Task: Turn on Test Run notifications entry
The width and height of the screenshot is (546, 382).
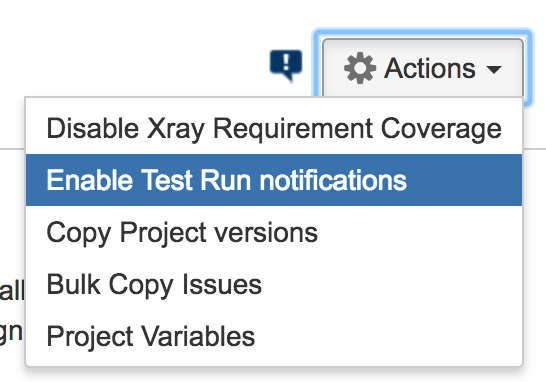Action: (274, 180)
